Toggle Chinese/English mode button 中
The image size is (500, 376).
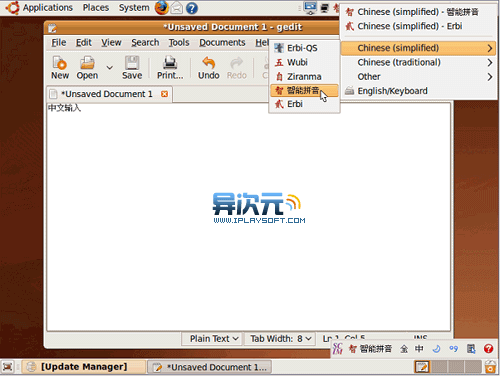(x=419, y=349)
